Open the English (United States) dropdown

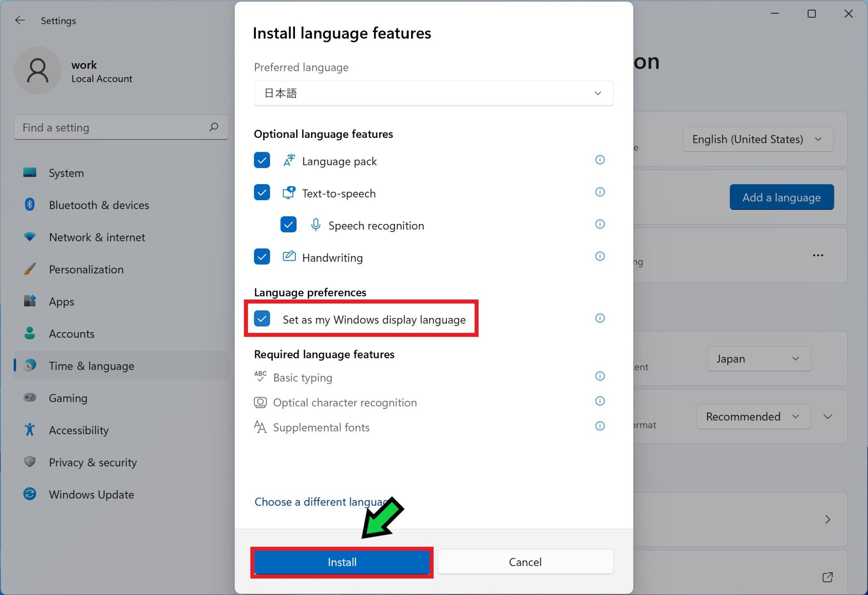[758, 139]
